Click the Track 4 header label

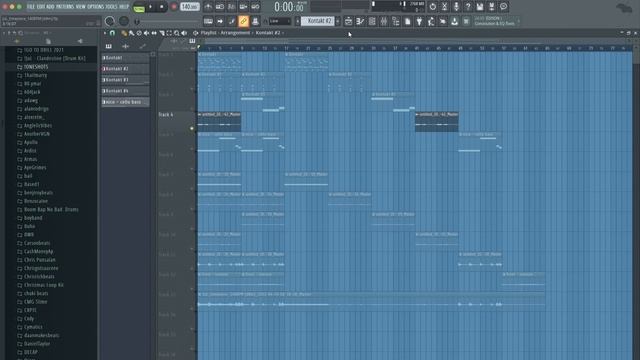tap(166, 115)
